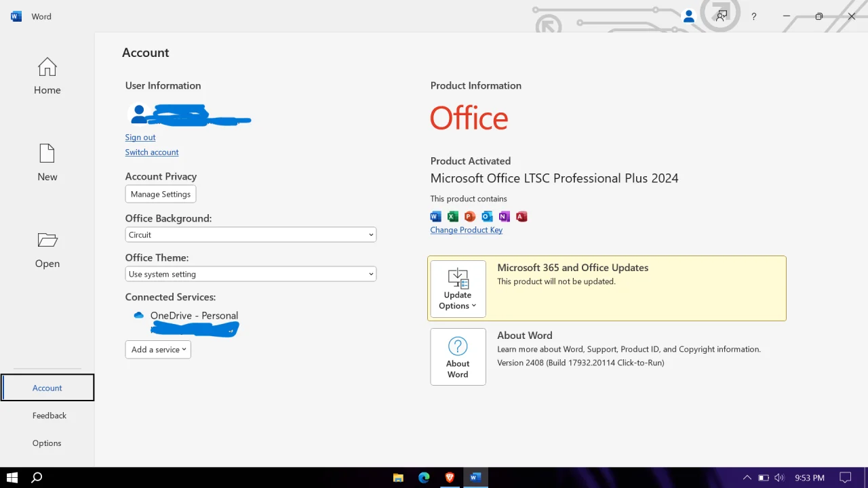Image resolution: width=868 pixels, height=488 pixels.
Task: Open Options from the sidebar
Action: click(x=47, y=443)
